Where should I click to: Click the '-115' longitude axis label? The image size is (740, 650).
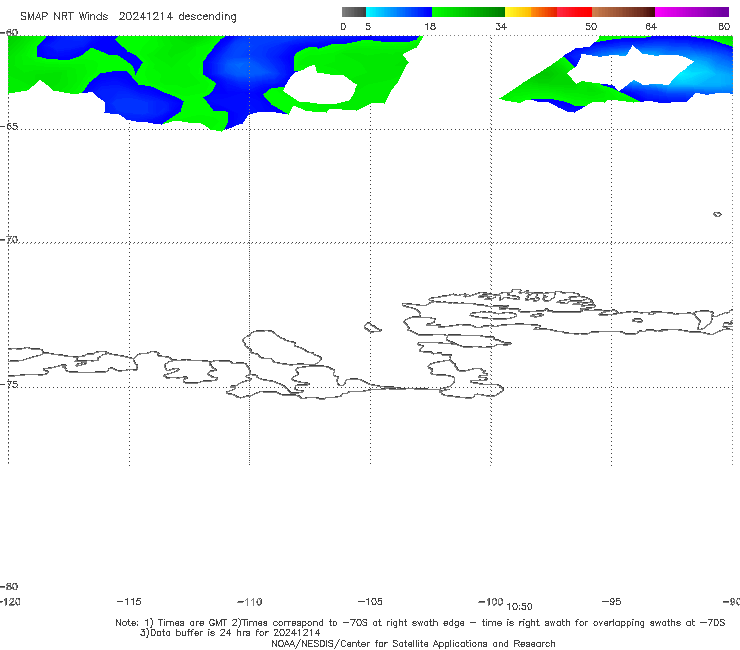(x=129, y=602)
